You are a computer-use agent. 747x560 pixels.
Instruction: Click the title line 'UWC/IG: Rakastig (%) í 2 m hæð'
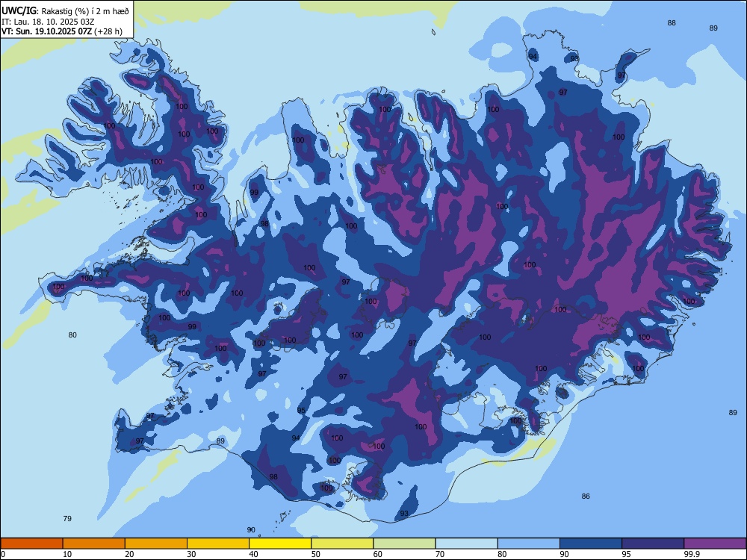tap(65, 11)
